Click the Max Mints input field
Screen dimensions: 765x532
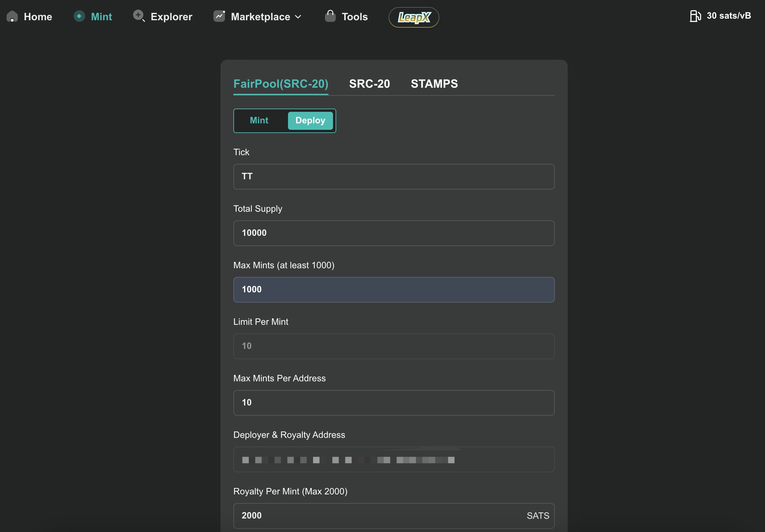pos(393,290)
